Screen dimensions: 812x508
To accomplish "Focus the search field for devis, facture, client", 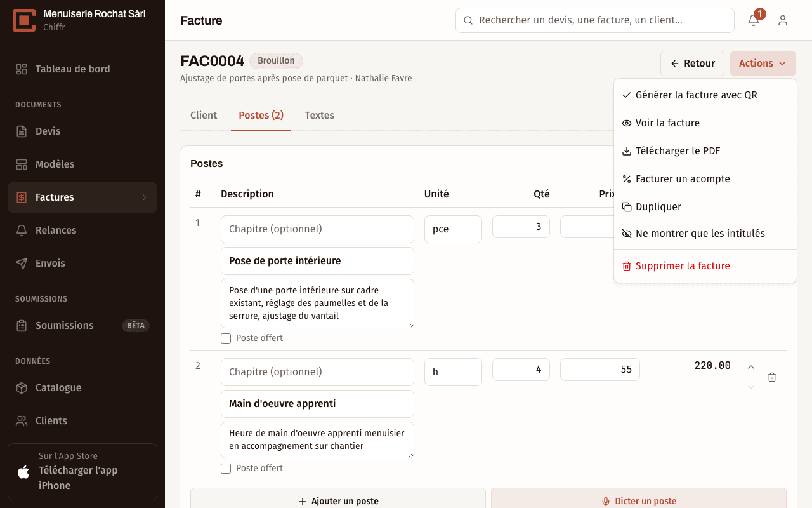I will (595, 20).
